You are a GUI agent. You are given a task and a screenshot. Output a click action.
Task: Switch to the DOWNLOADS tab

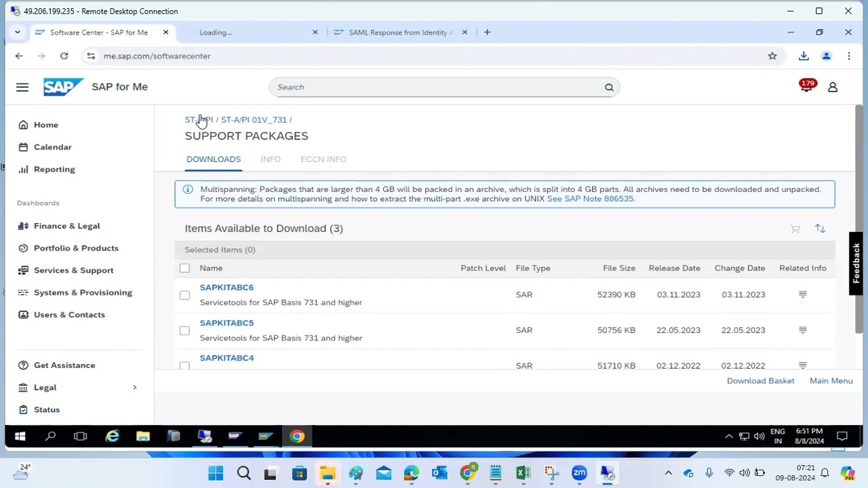click(214, 159)
